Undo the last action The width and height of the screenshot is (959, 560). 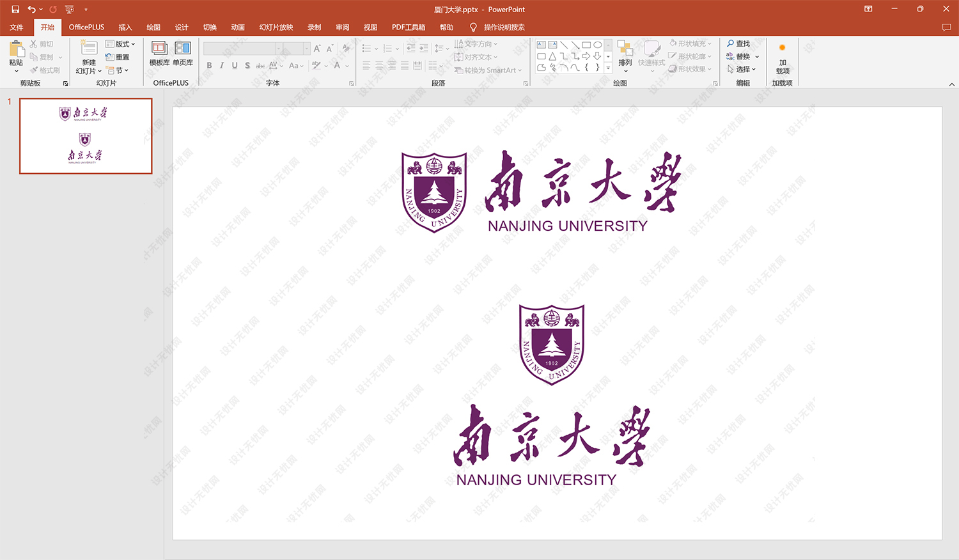tap(31, 10)
